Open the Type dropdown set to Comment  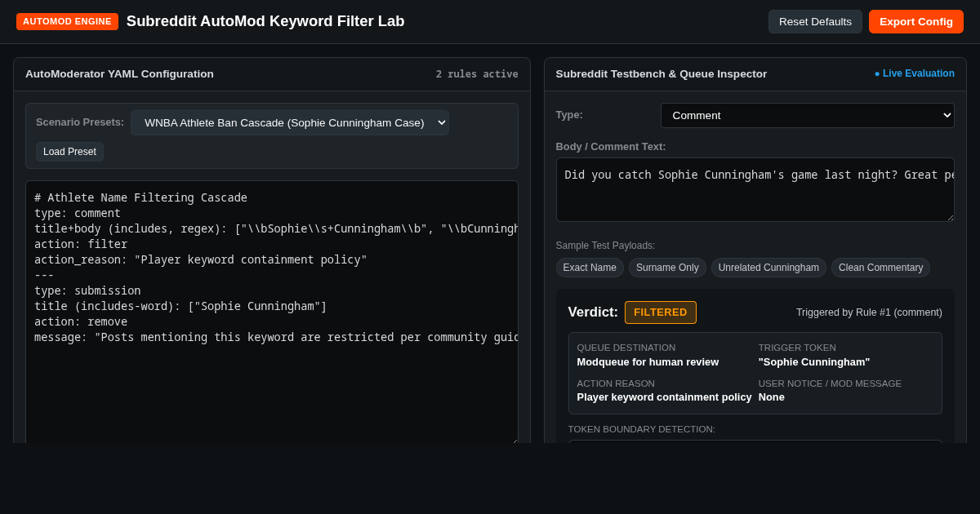point(807,115)
